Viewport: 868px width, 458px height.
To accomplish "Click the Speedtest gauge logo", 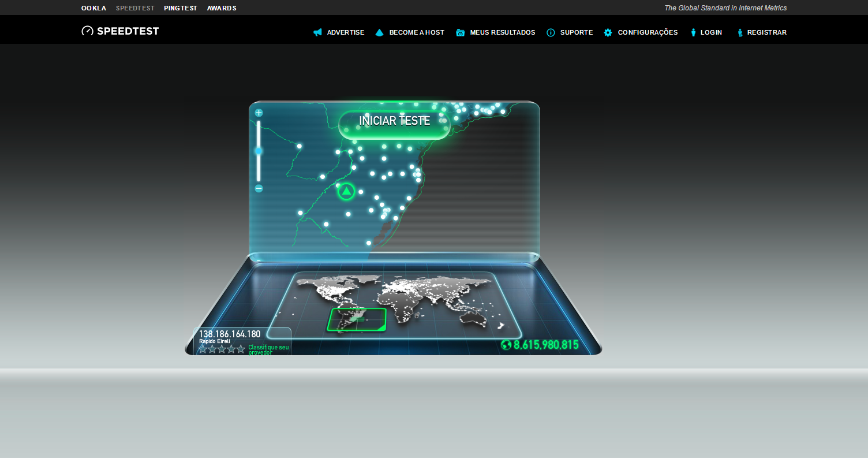I will tap(88, 31).
